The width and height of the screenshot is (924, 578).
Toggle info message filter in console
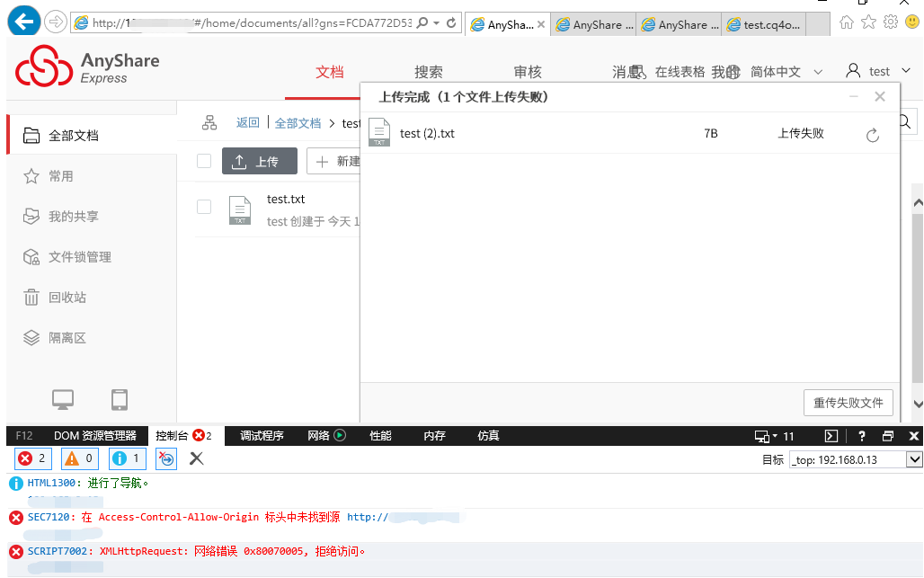(127, 458)
